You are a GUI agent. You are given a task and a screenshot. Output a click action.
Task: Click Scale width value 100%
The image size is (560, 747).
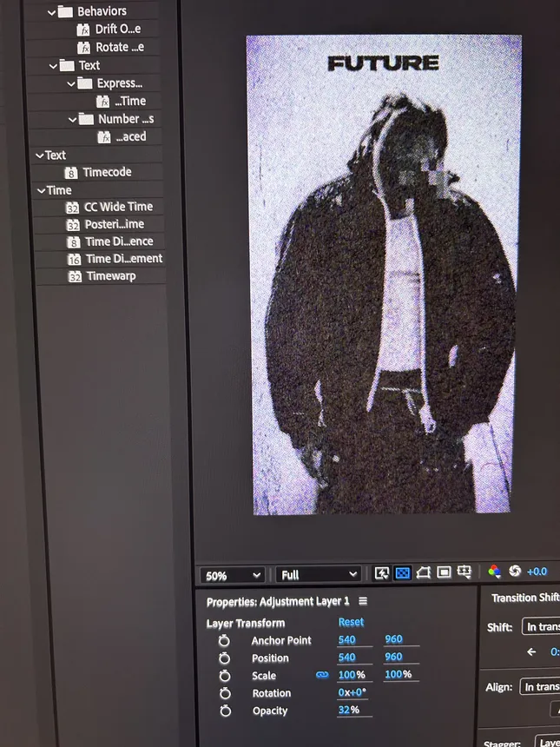(352, 675)
